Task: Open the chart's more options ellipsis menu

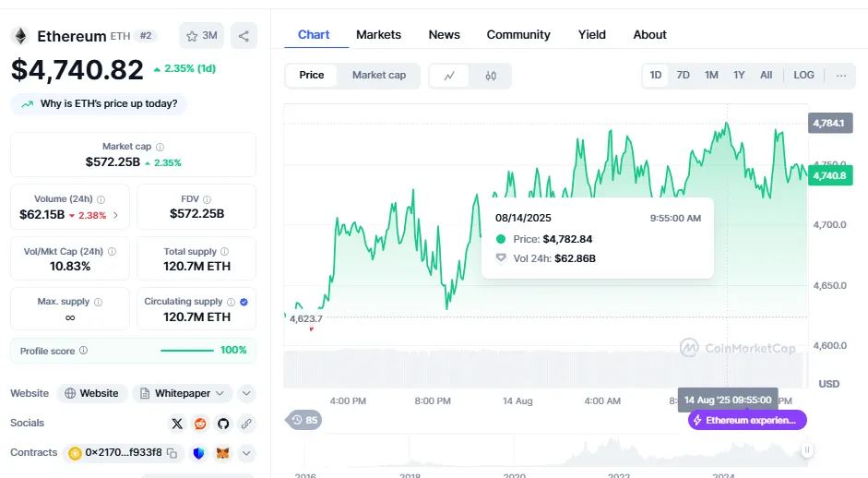Action: [841, 75]
